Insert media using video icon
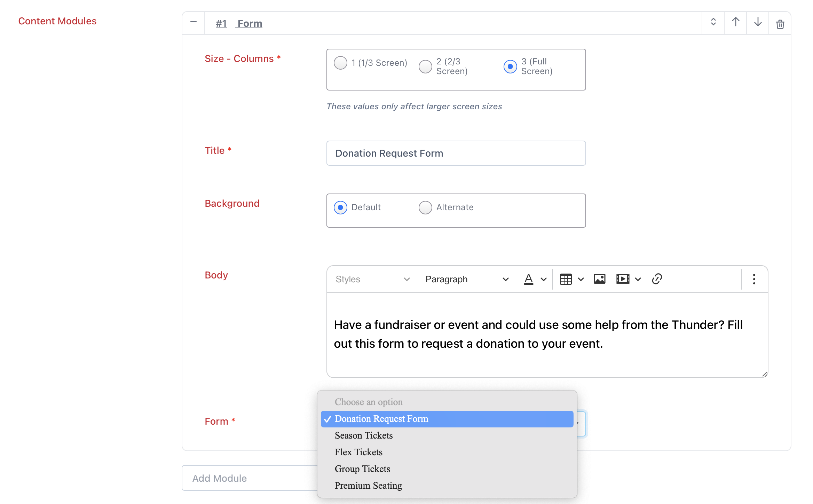This screenshot has height=504, width=813. (623, 279)
